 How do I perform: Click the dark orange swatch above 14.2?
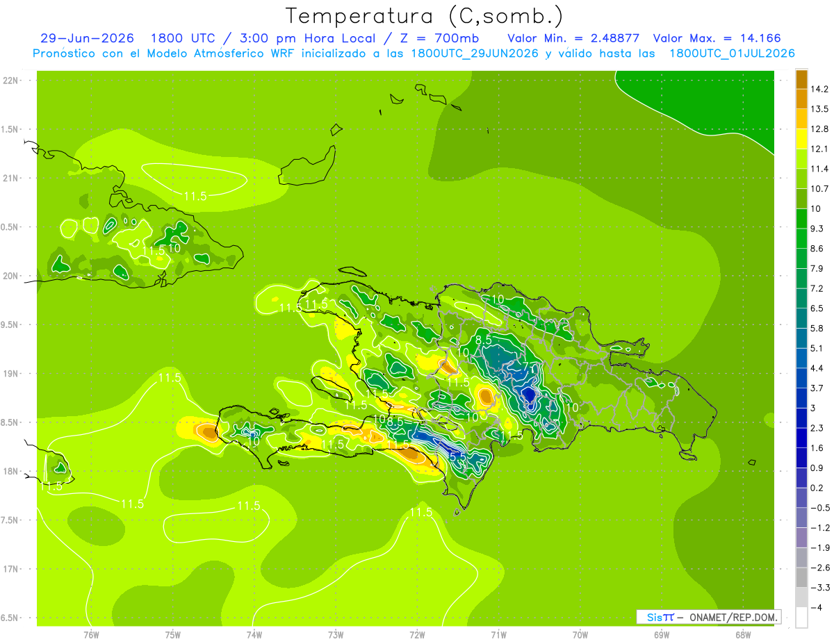coord(801,79)
